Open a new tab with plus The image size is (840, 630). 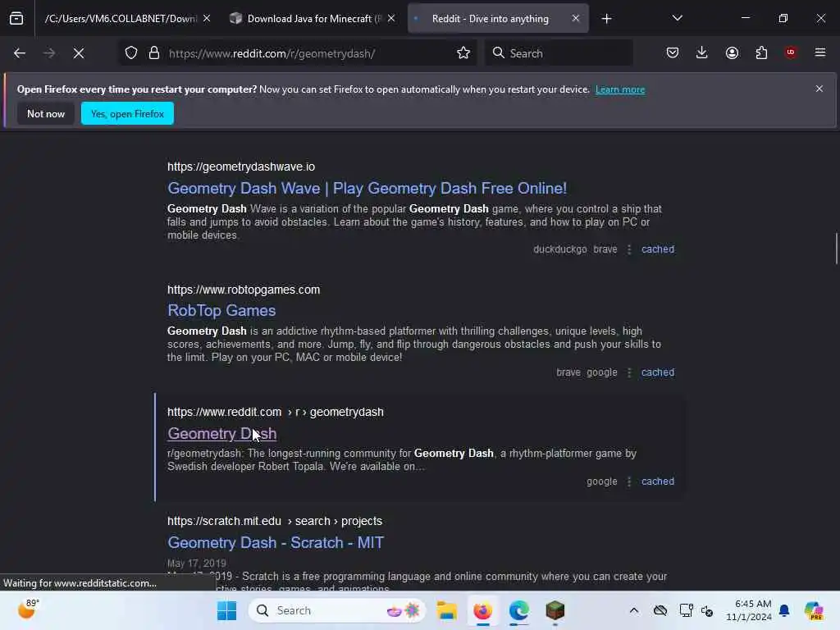[606, 19]
